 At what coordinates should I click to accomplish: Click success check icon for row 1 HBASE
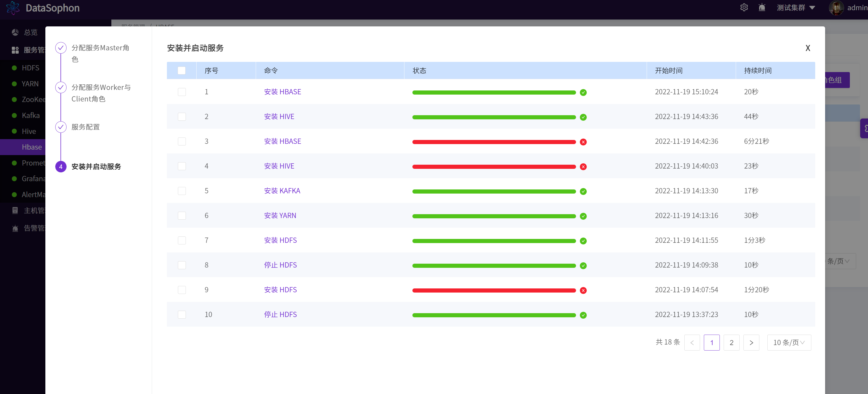(583, 92)
